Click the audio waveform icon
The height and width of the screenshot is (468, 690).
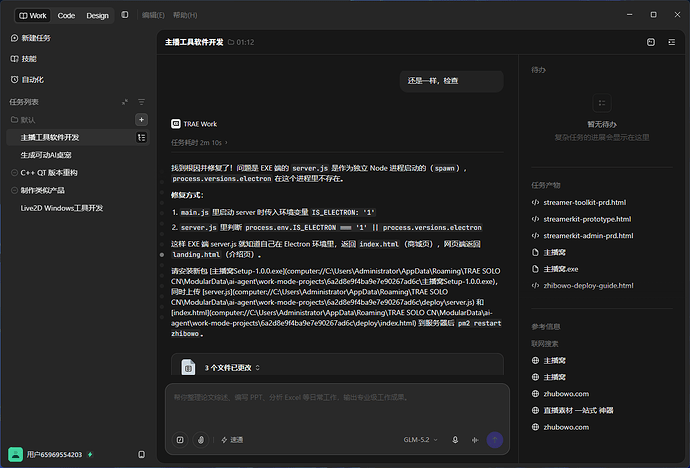pos(475,440)
